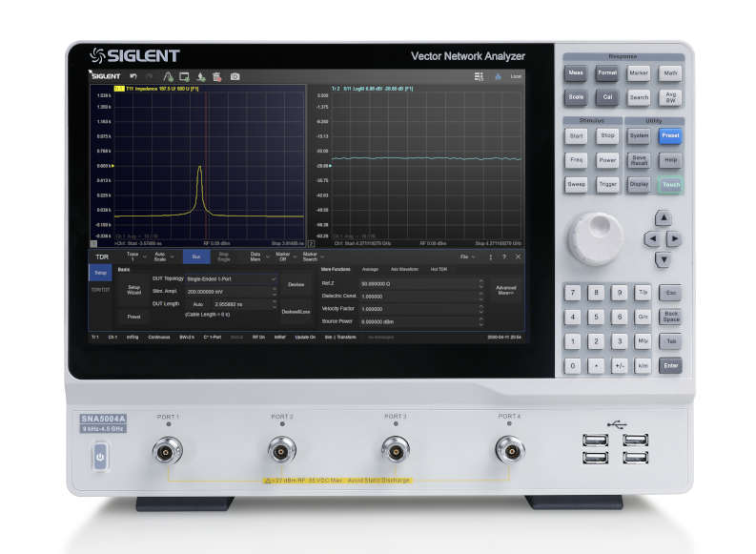Push the front-panel left arrow key
Viewport: 756px width, 554px height.
coord(652,238)
